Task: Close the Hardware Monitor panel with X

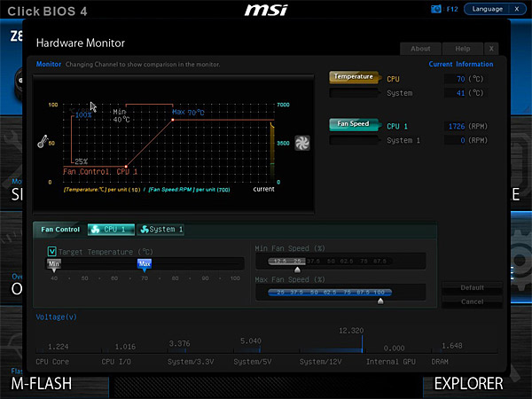Action: coord(491,49)
